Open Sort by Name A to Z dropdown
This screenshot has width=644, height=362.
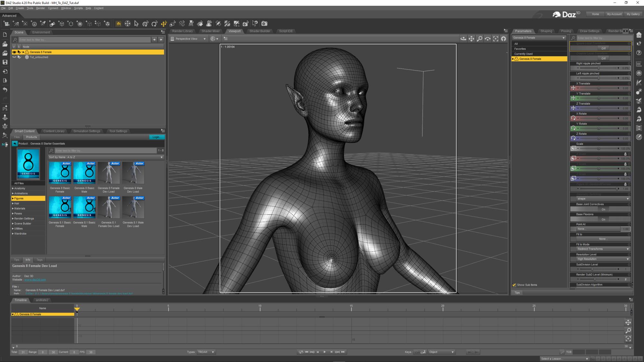pos(106,157)
